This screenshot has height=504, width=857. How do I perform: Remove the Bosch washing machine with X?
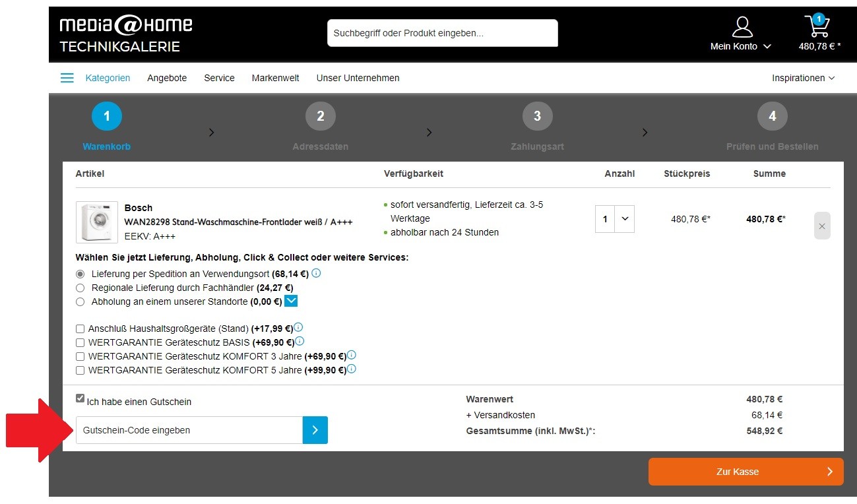coord(822,226)
